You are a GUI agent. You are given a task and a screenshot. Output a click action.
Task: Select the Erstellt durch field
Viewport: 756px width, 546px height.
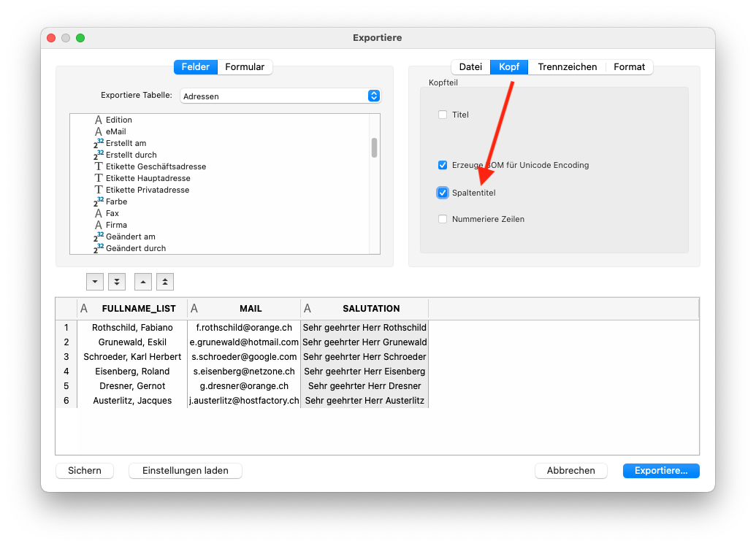131,155
